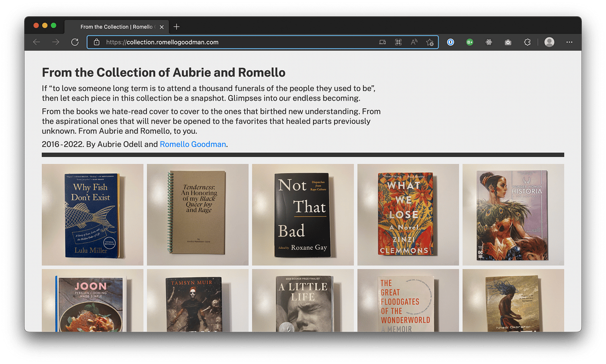Click the browser forward arrow
606x364 pixels.
click(56, 42)
